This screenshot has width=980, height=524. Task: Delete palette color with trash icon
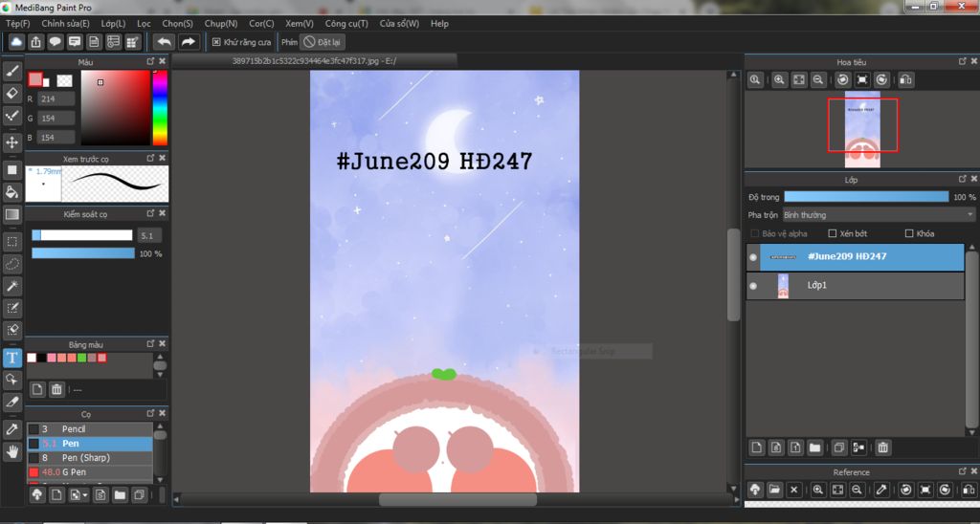[x=56, y=390]
